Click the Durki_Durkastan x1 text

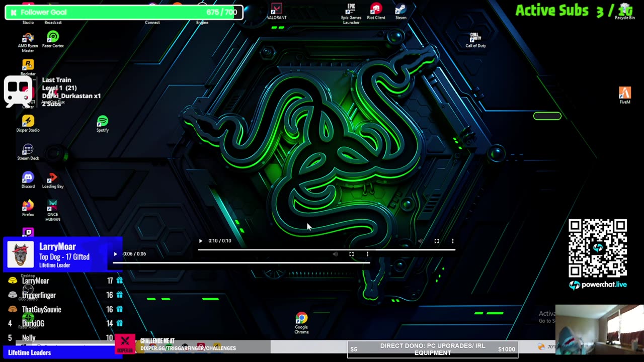click(x=71, y=96)
